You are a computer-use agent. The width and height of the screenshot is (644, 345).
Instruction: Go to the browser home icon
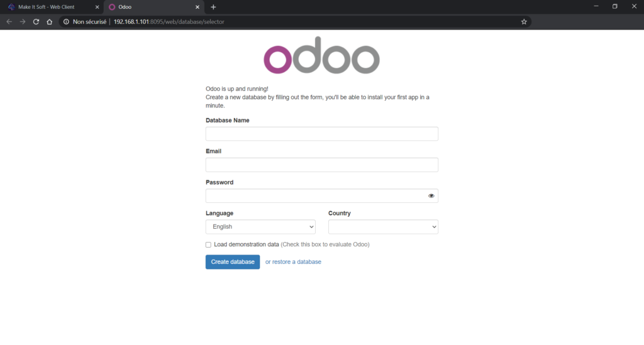49,22
